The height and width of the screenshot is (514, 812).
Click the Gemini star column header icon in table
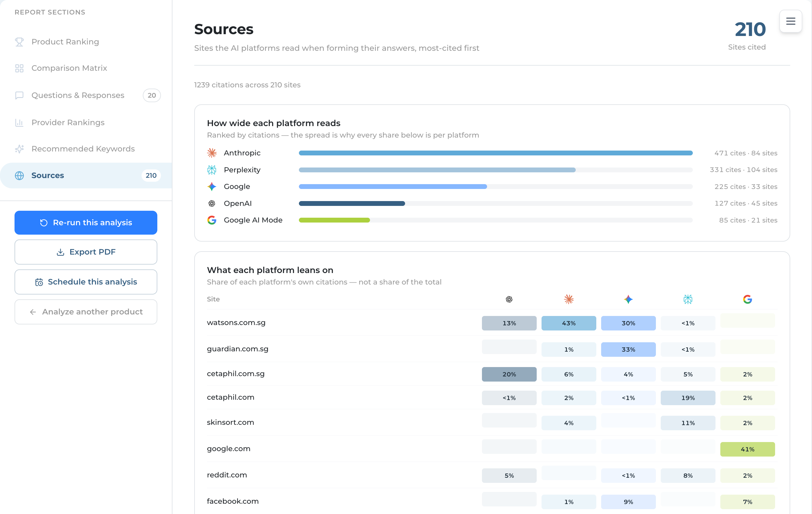coord(628,299)
